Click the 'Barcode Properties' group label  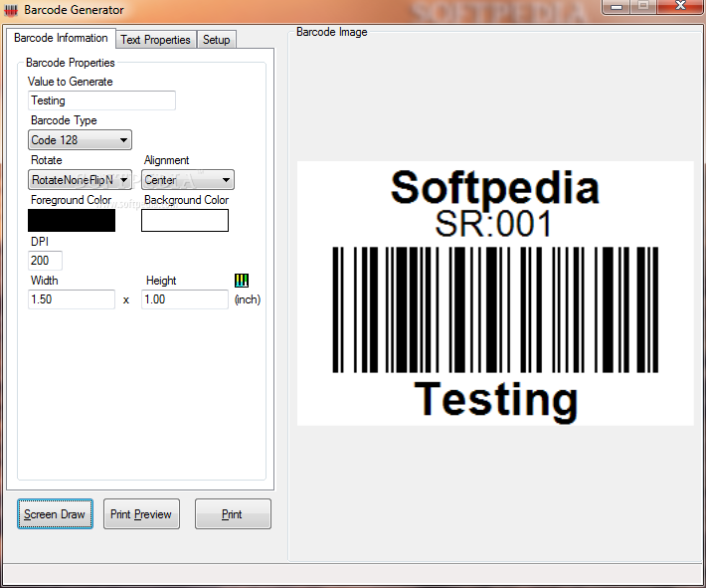coord(71,63)
